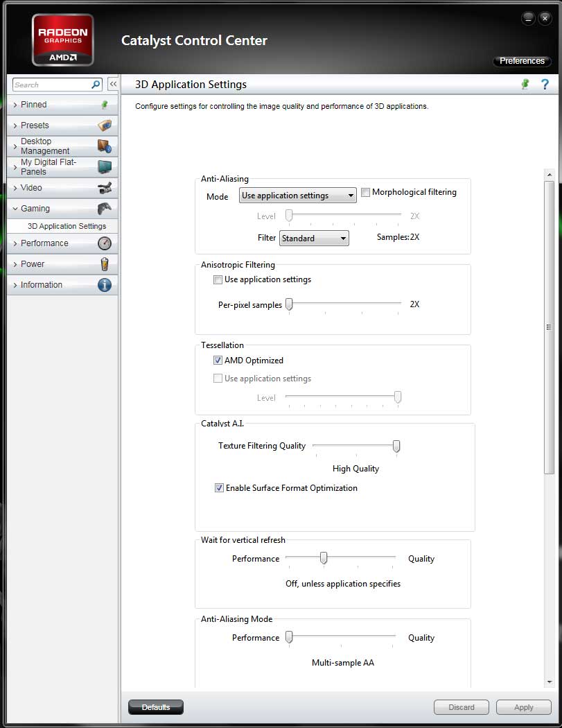Screen dimensions: 562x728
Task: Expand the Pinned section
Action: pyautogui.click(x=62, y=105)
